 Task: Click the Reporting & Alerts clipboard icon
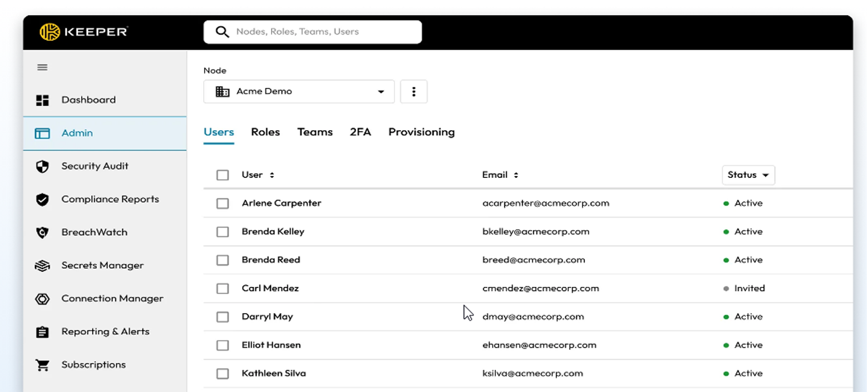coord(42,331)
